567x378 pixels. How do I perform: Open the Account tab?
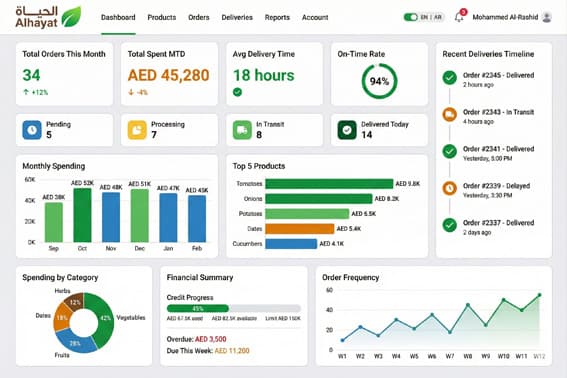pos(315,17)
